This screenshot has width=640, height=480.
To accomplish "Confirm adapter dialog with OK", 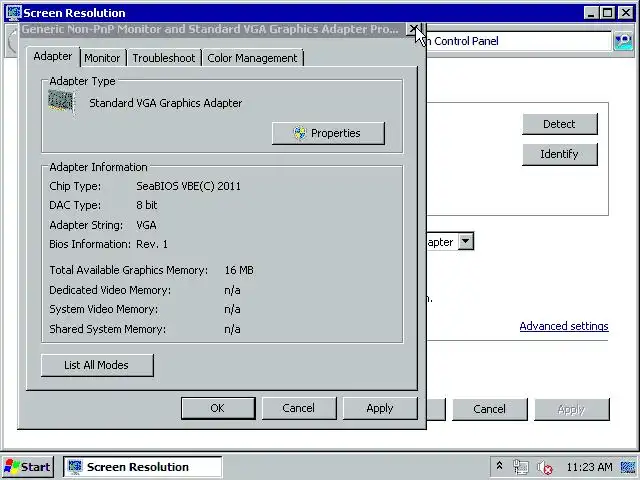I will tap(218, 408).
